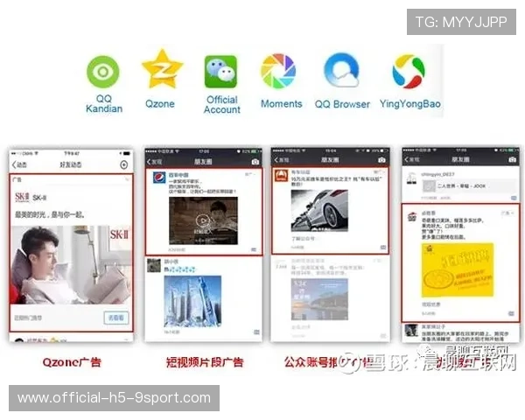Viewport: 525px width, 420px height.
Task: Open the yellow coupon card image
Action: (458, 270)
